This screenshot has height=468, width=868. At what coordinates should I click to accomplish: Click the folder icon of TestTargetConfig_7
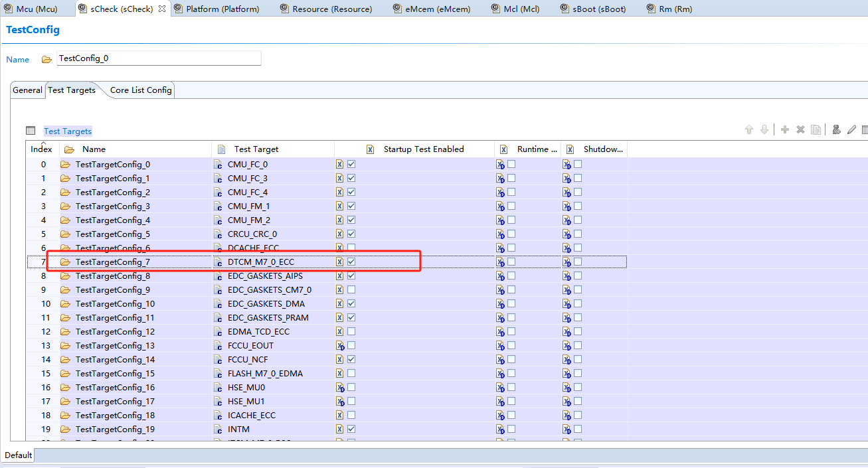point(65,262)
